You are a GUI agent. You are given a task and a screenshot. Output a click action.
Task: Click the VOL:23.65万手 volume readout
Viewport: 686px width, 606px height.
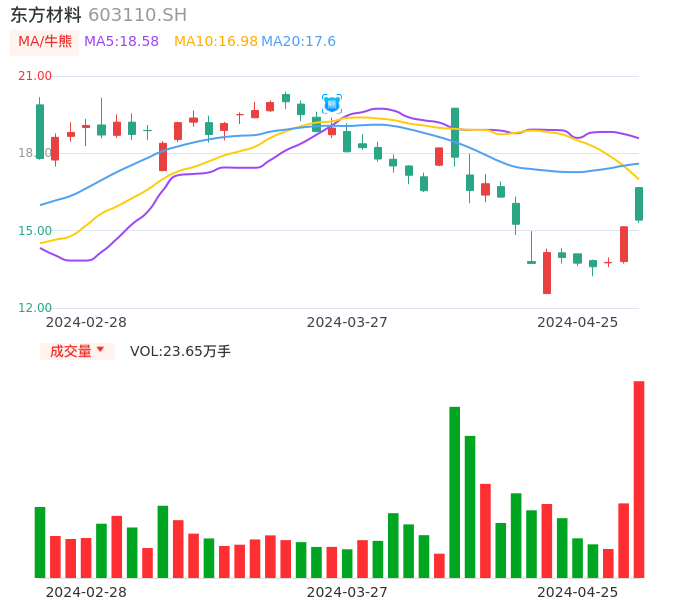click(x=180, y=351)
